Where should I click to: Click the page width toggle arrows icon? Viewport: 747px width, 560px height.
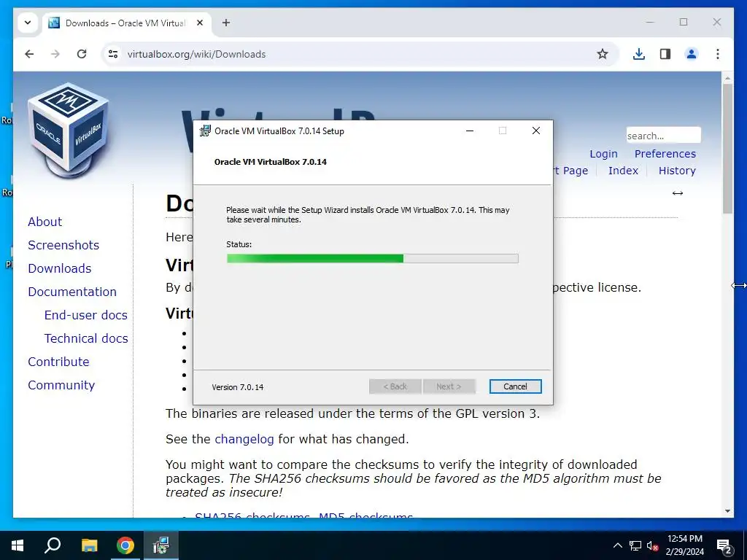tap(678, 192)
